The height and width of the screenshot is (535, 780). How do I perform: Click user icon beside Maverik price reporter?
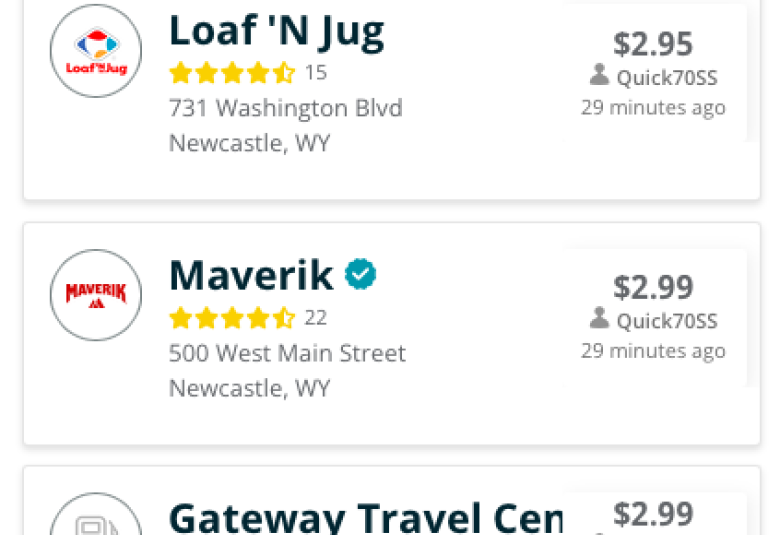[599, 318]
